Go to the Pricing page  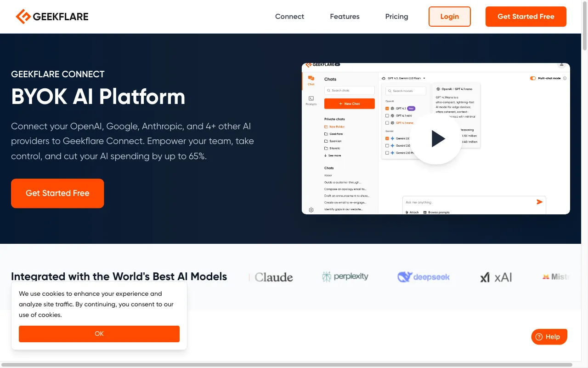coord(396,17)
